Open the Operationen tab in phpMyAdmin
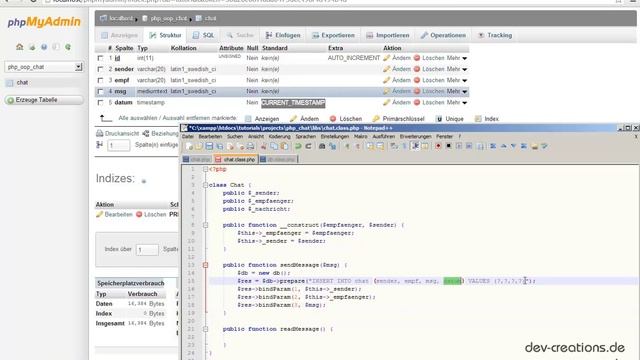640x360 pixels. click(x=443, y=35)
